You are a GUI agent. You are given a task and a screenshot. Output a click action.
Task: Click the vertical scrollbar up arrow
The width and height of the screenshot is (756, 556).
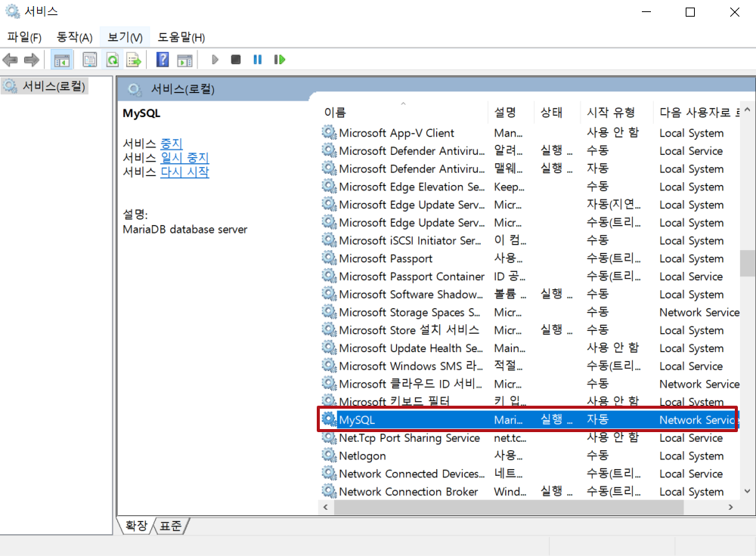(748, 110)
